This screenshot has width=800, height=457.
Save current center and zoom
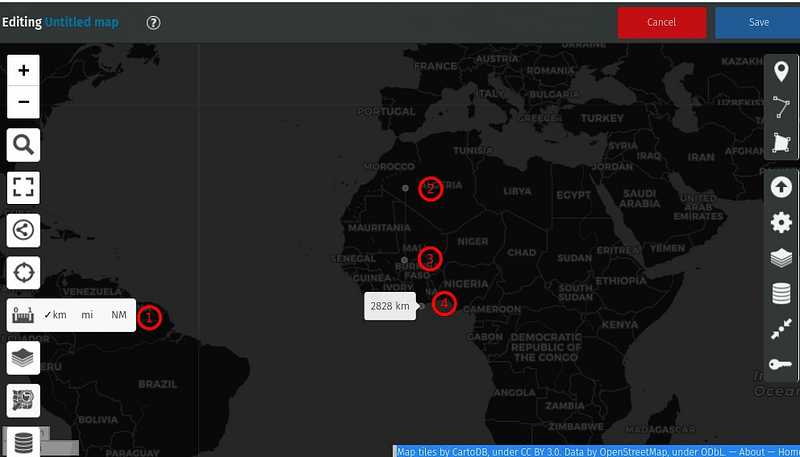(781, 329)
